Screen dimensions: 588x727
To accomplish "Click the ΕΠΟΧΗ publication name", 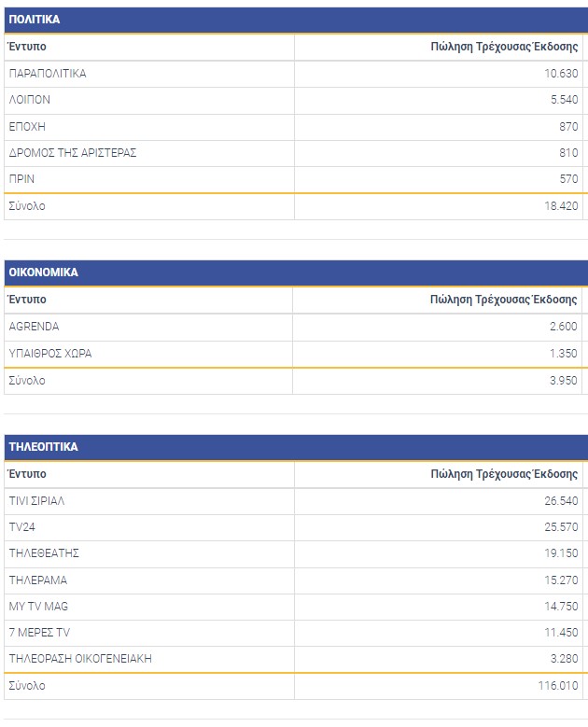I will [27, 126].
